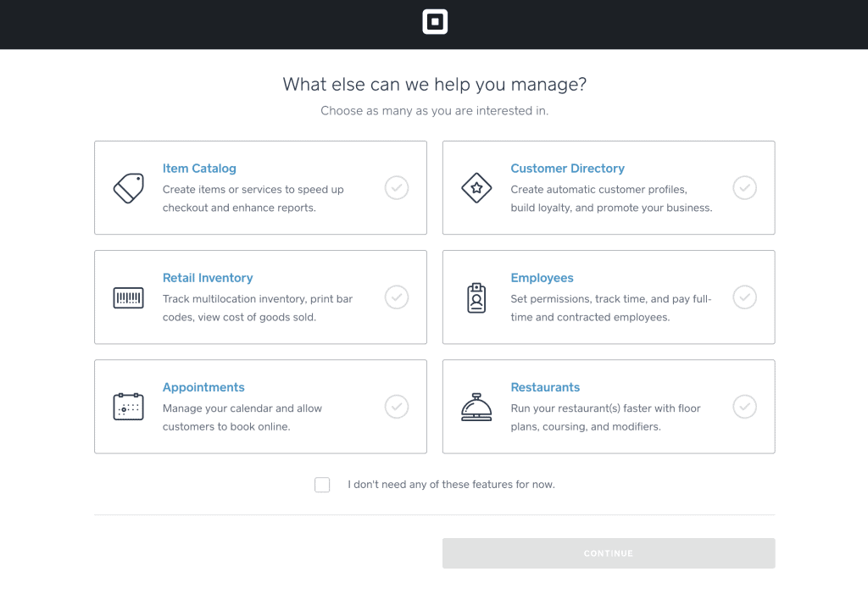868x605 pixels.
Task: Open the Appointments title link
Action: pos(203,387)
